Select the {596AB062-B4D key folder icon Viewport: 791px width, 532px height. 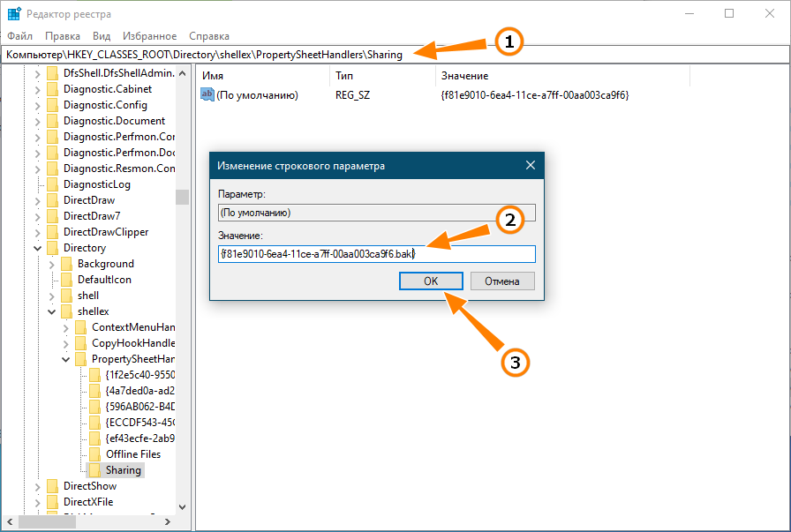[94, 407]
